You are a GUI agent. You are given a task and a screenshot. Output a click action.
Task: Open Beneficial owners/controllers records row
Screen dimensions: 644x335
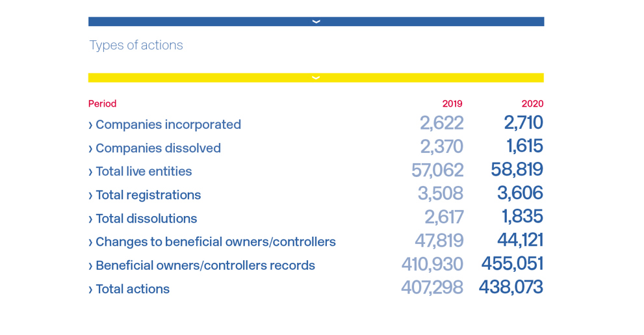(x=205, y=265)
